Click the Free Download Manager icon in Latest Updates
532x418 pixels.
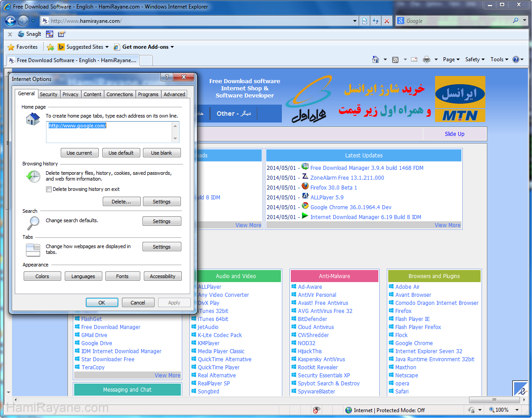pos(305,167)
